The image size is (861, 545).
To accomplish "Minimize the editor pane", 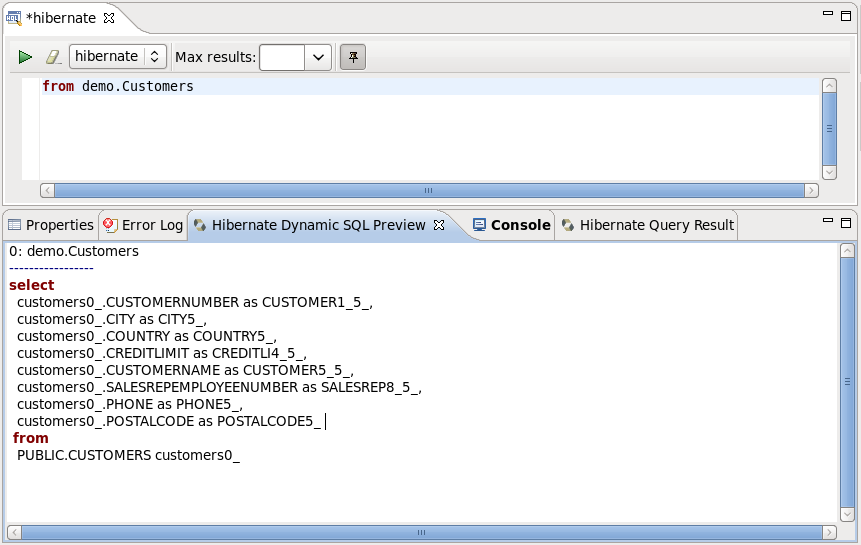I will (827, 16).
